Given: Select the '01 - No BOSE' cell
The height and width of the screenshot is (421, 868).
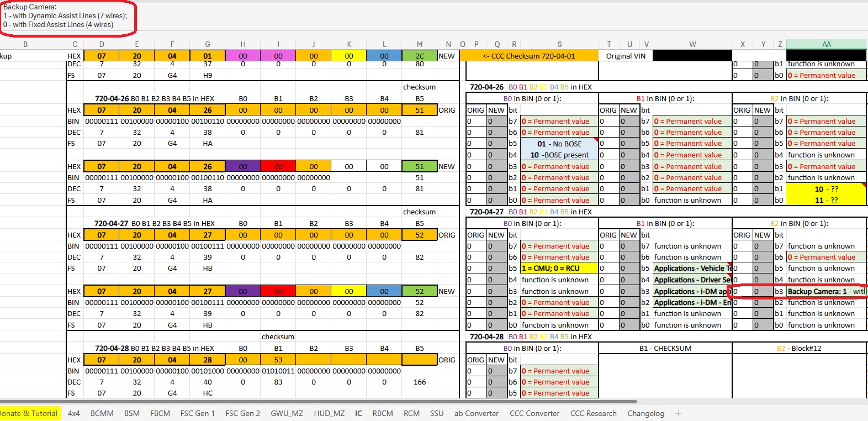Looking at the screenshot, I should click(x=559, y=144).
